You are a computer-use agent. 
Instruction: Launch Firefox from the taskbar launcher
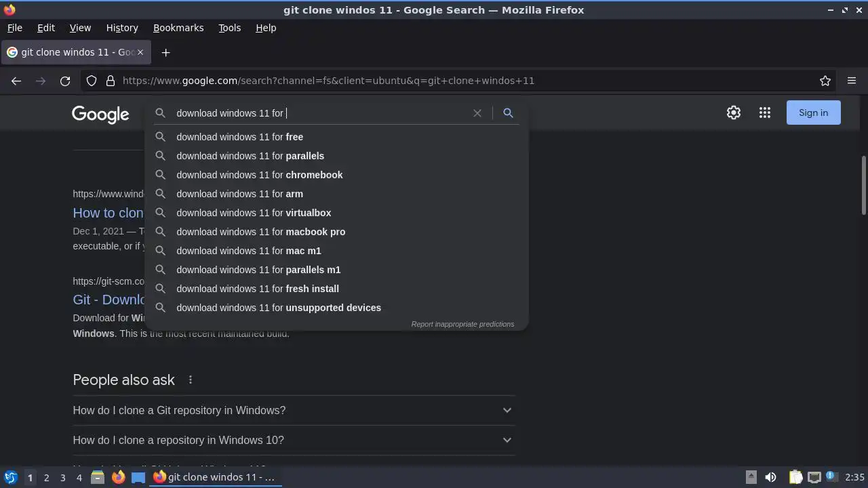click(x=119, y=477)
